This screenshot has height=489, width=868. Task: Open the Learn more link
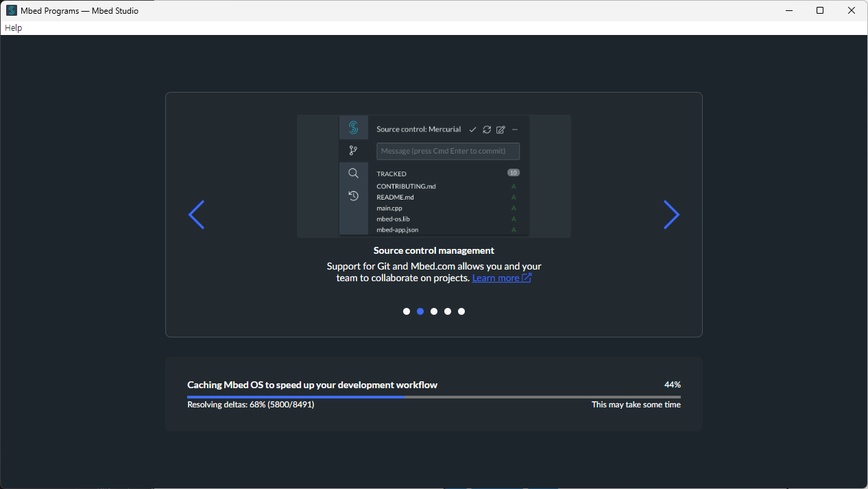(x=502, y=278)
